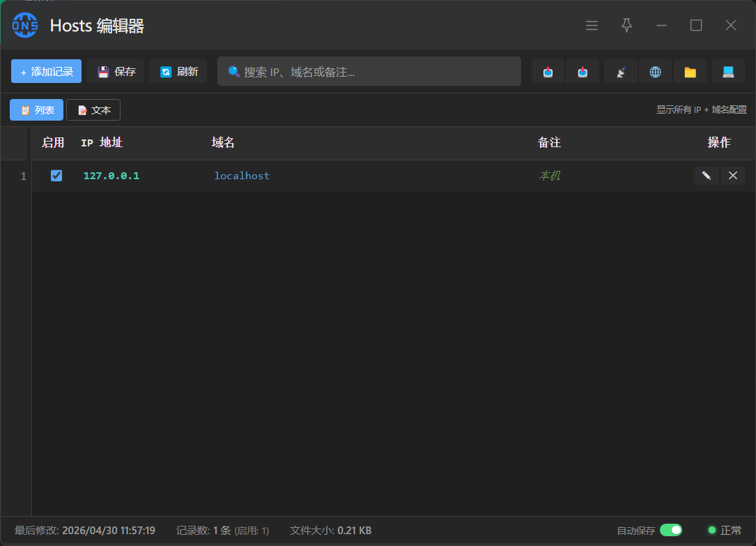
Task: Click the 显示所有 IP + 域名配置 text
Action: 702,109
